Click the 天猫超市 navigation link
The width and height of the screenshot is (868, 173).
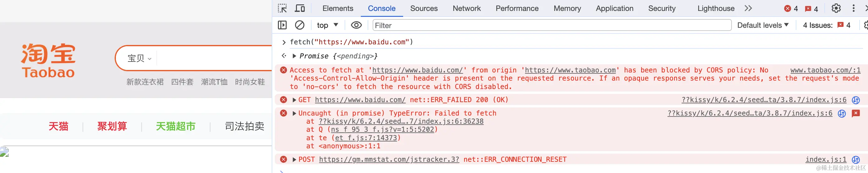(175, 126)
